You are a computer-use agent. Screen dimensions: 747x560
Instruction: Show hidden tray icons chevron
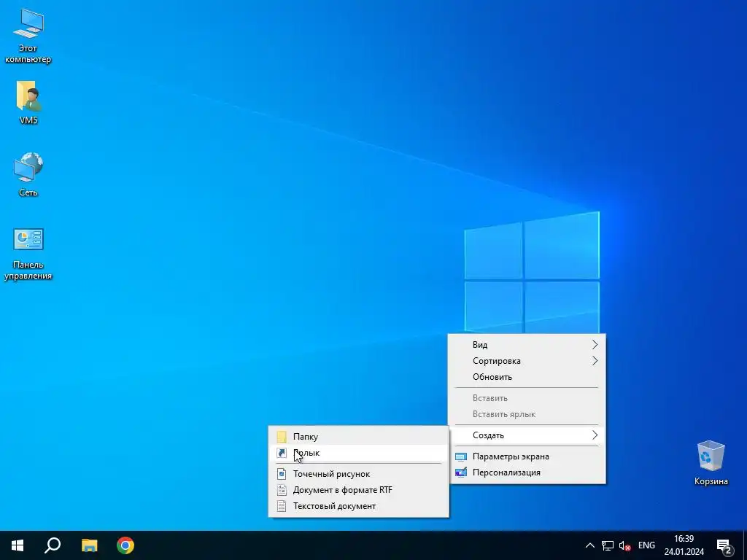point(589,545)
